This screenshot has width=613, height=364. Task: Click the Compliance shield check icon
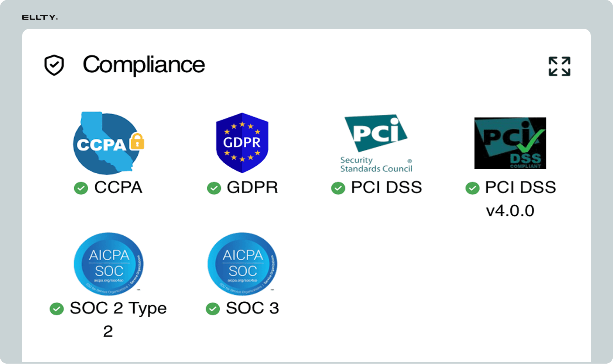tap(54, 65)
